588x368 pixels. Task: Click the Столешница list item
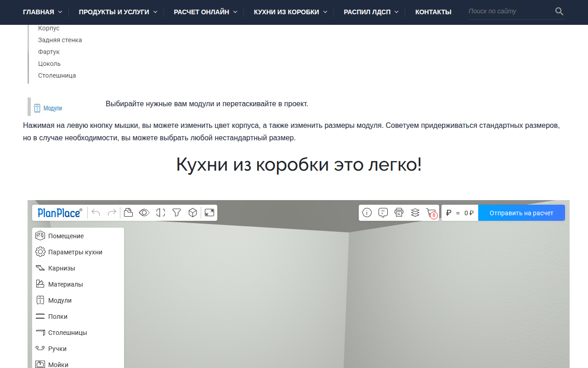tap(57, 75)
